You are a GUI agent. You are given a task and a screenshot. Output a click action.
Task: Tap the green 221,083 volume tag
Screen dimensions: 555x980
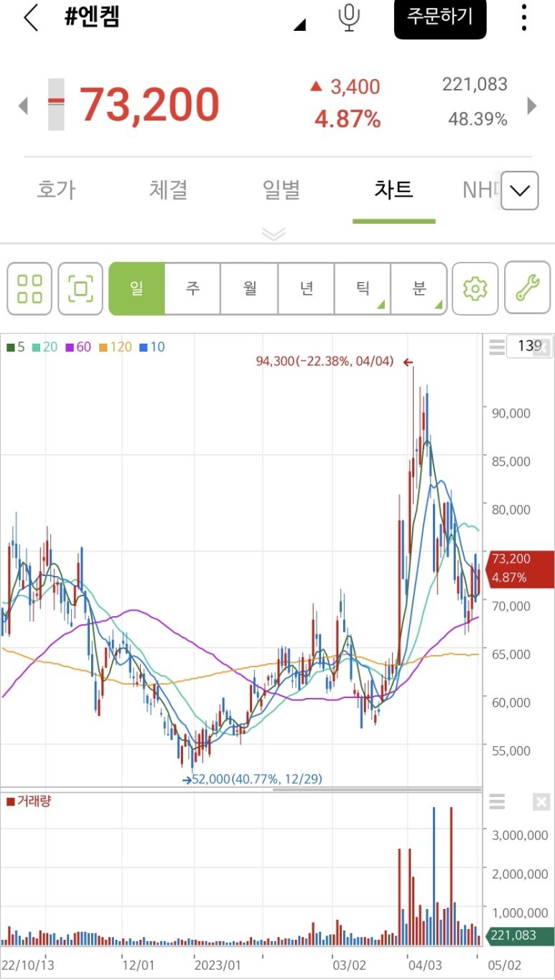coord(520,936)
